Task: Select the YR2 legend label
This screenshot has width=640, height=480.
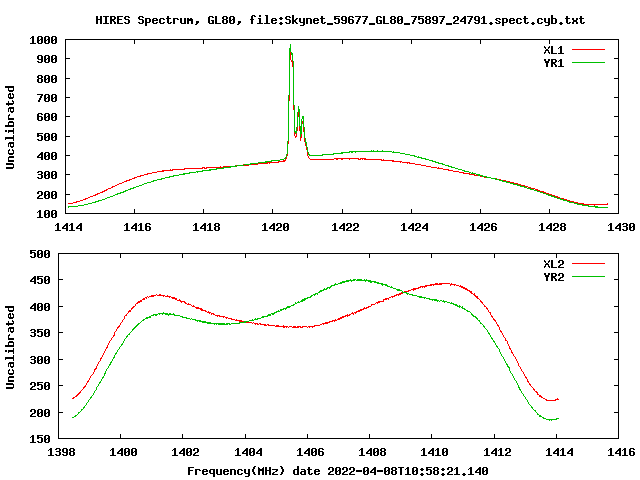Action: (554, 277)
